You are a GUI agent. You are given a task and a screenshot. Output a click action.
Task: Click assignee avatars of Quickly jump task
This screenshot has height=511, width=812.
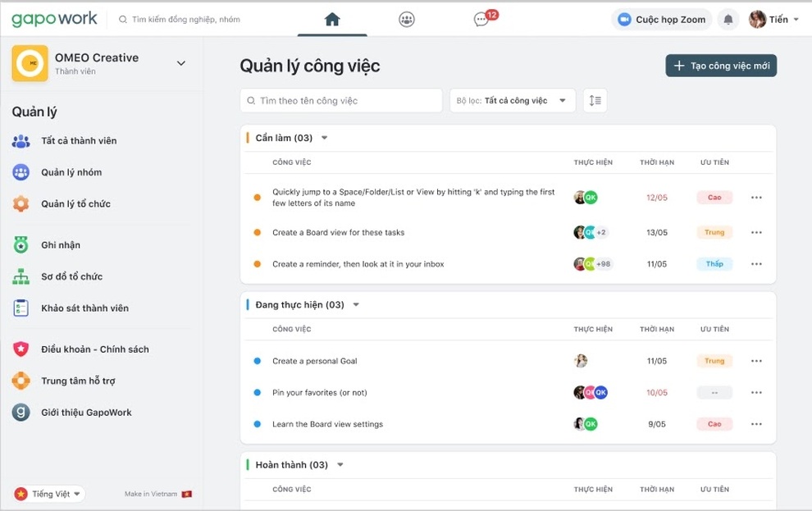[586, 197]
